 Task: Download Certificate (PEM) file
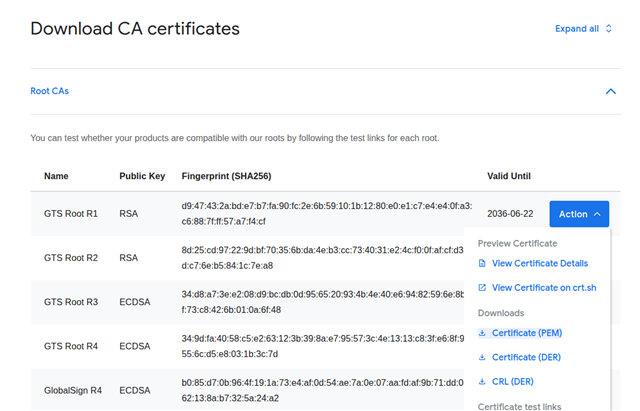click(x=527, y=333)
